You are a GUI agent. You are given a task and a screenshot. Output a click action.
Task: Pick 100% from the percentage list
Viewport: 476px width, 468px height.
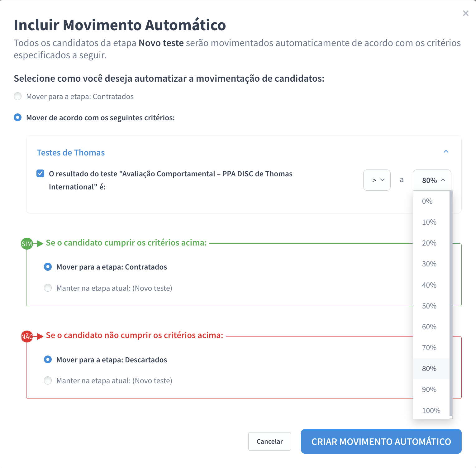[x=431, y=410]
